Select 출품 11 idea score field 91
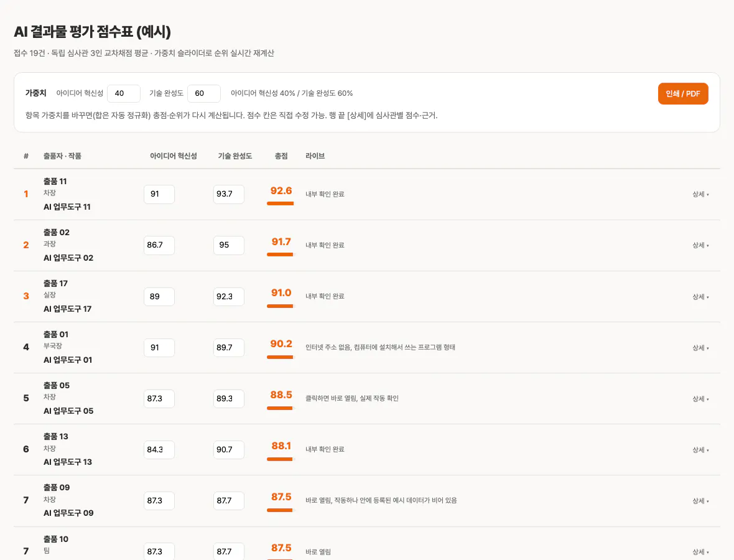This screenshot has height=560, width=734. pos(159,194)
